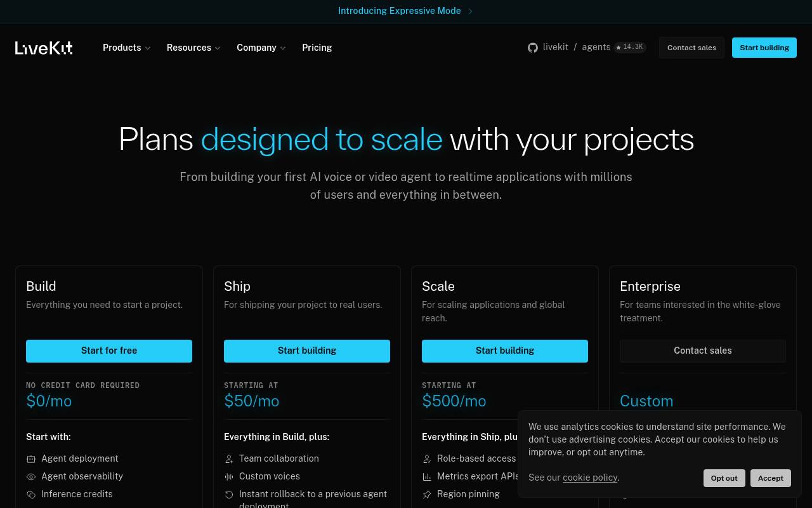Click the Inference credits icon
The height and width of the screenshot is (508, 812).
coord(31,494)
